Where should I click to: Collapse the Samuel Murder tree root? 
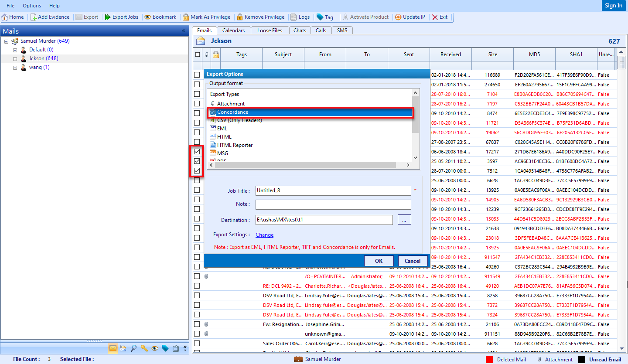[x=5, y=41]
